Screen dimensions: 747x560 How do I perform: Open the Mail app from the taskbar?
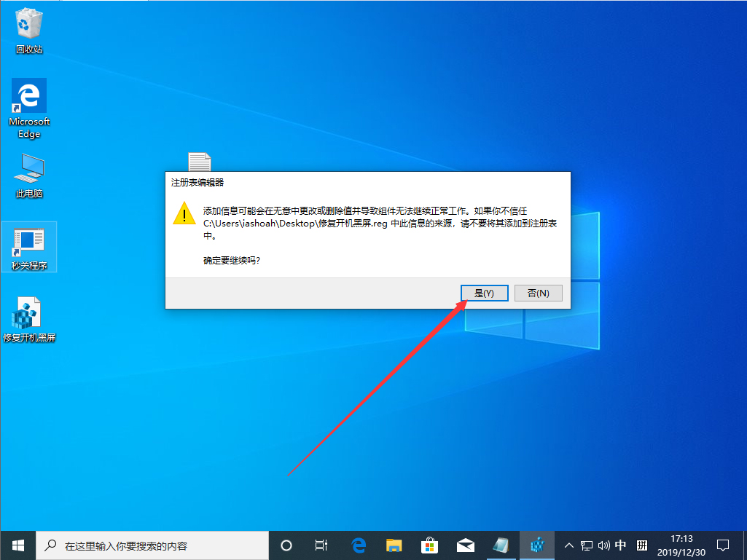coord(466,545)
